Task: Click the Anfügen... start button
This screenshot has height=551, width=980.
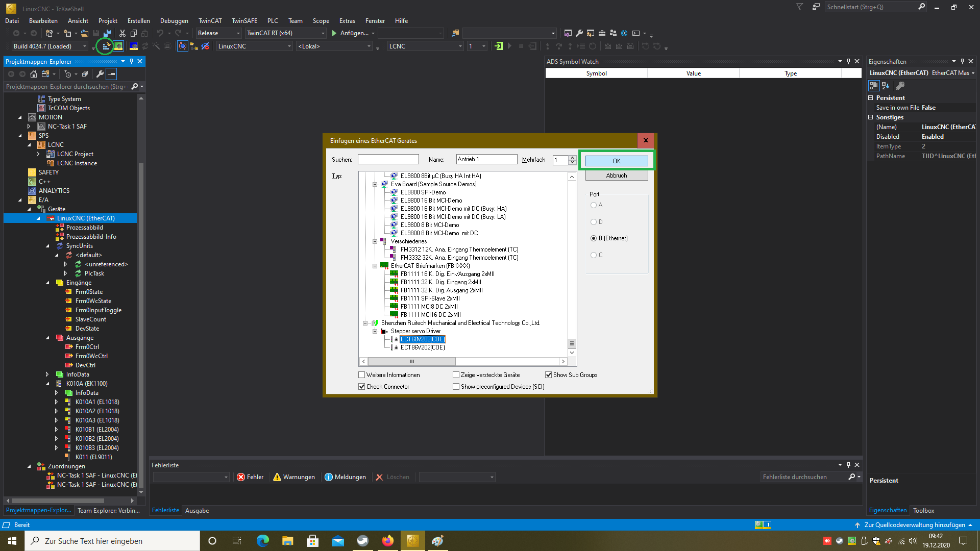Action: coord(350,33)
